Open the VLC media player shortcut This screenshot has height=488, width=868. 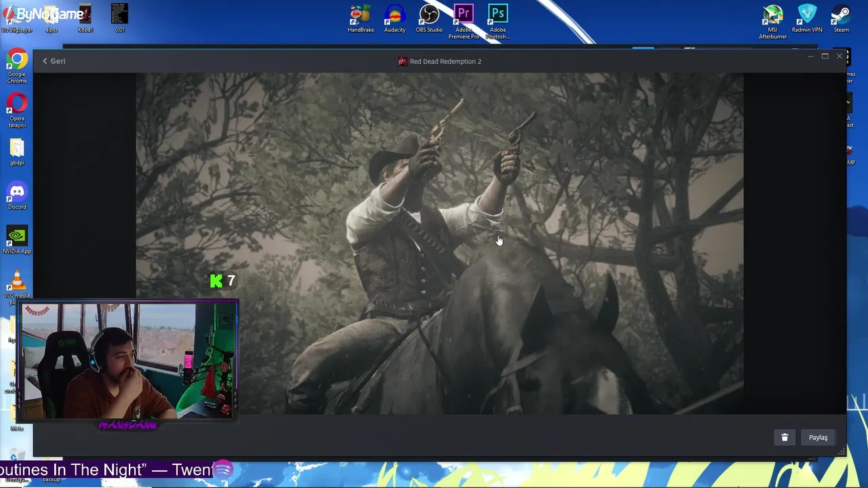(17, 286)
